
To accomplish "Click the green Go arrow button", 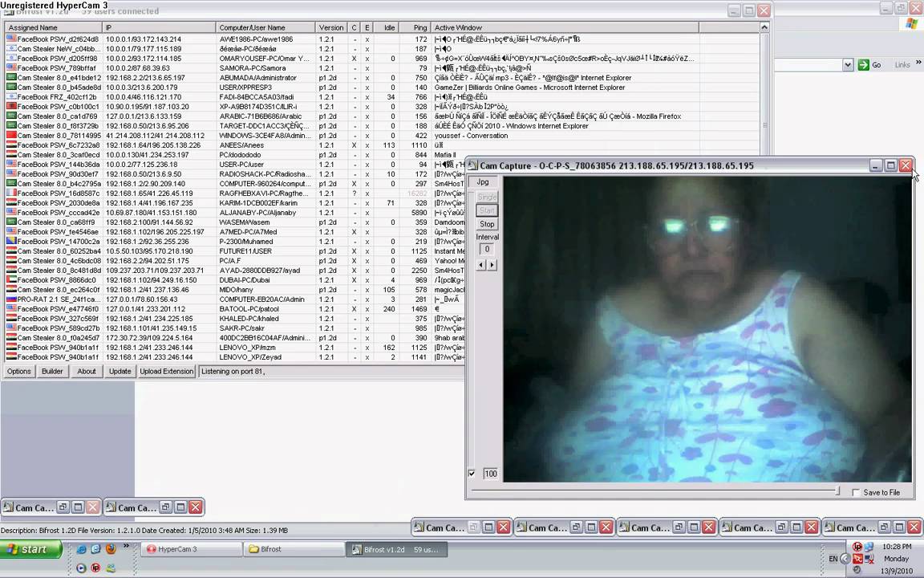I will coord(864,65).
